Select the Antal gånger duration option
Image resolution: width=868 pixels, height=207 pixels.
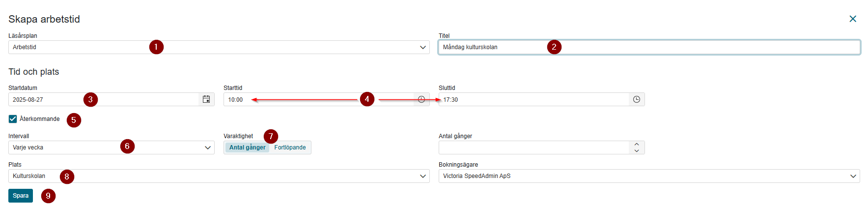(x=247, y=148)
